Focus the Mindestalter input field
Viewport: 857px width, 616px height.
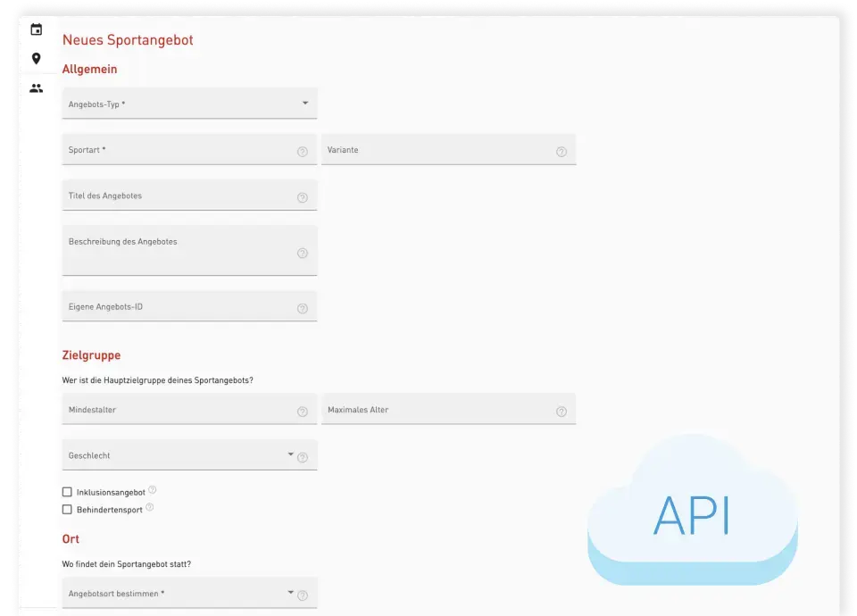coord(179,410)
